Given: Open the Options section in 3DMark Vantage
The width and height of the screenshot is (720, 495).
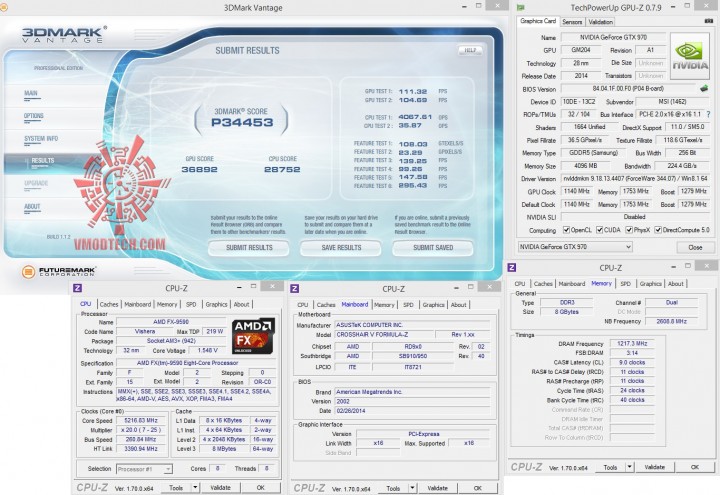Looking at the screenshot, I should point(34,116).
